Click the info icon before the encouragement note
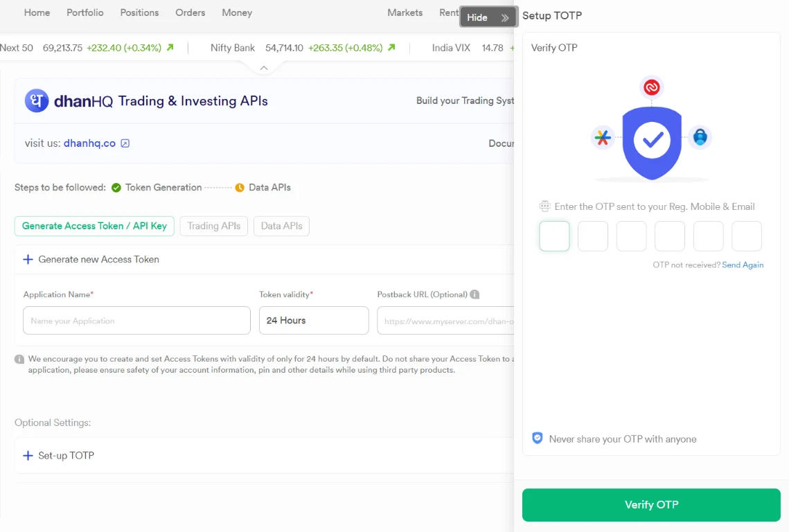This screenshot has width=789, height=532. [x=19, y=360]
